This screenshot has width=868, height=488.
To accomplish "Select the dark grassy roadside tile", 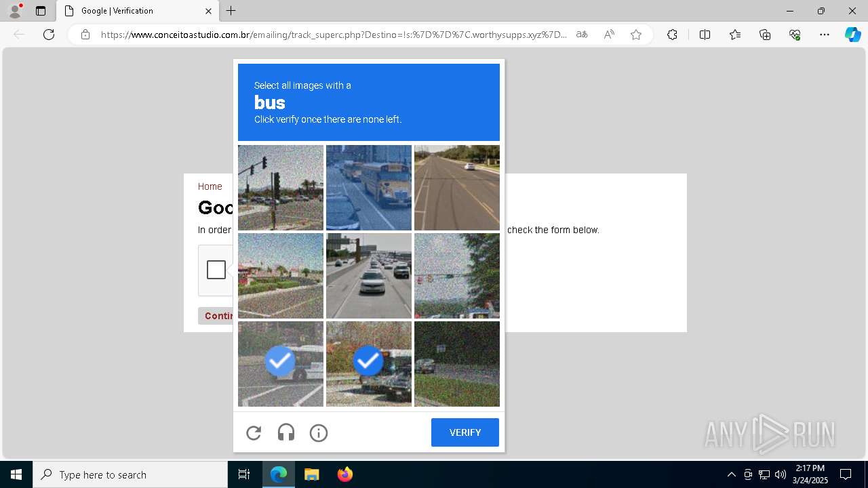I will coord(457,364).
